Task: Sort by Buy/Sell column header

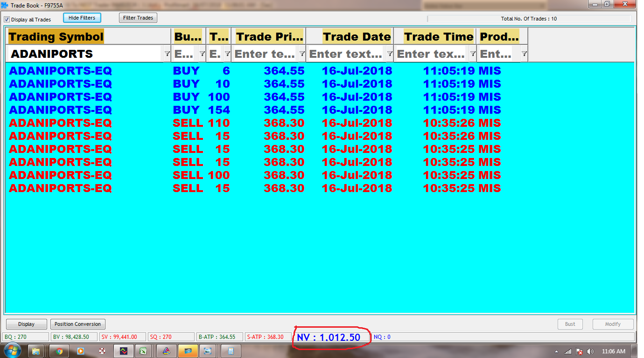Action: pos(189,36)
